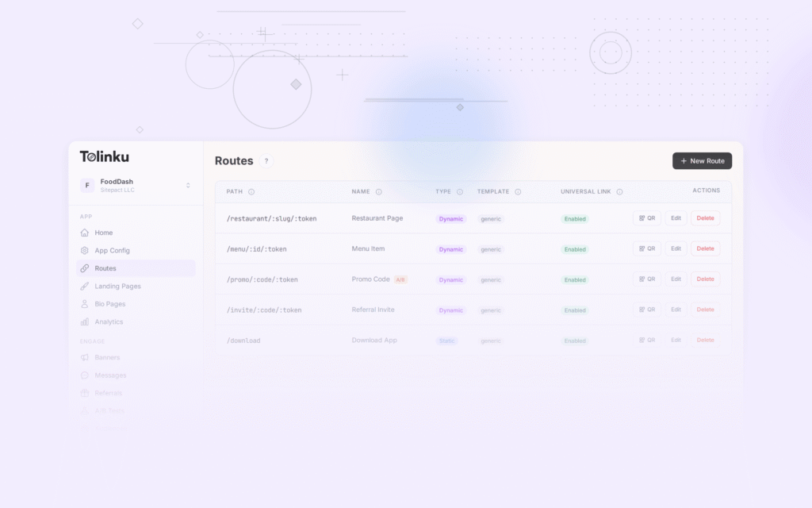The height and width of the screenshot is (508, 812).
Task: Open Analytics from sidebar
Action: [136, 321]
